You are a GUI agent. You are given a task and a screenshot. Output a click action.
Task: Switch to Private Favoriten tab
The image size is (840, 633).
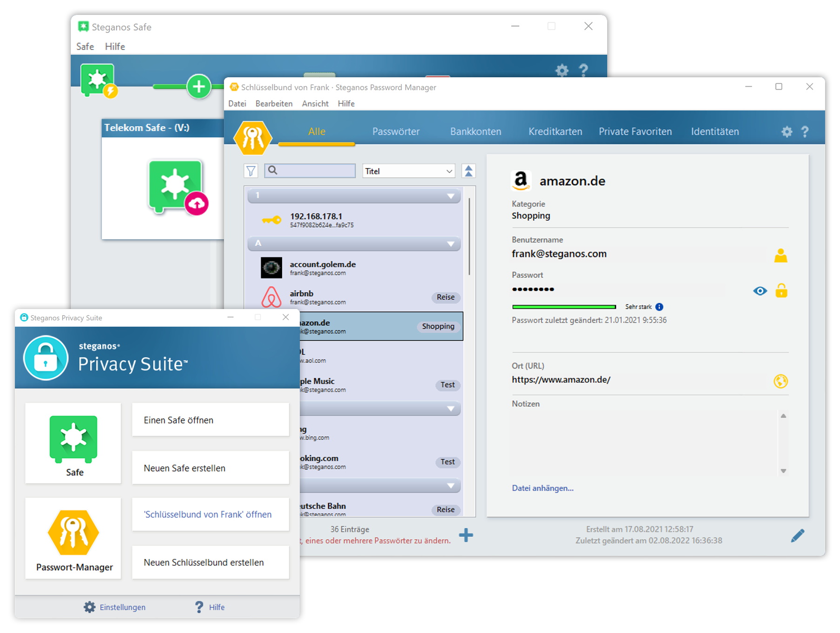click(635, 132)
